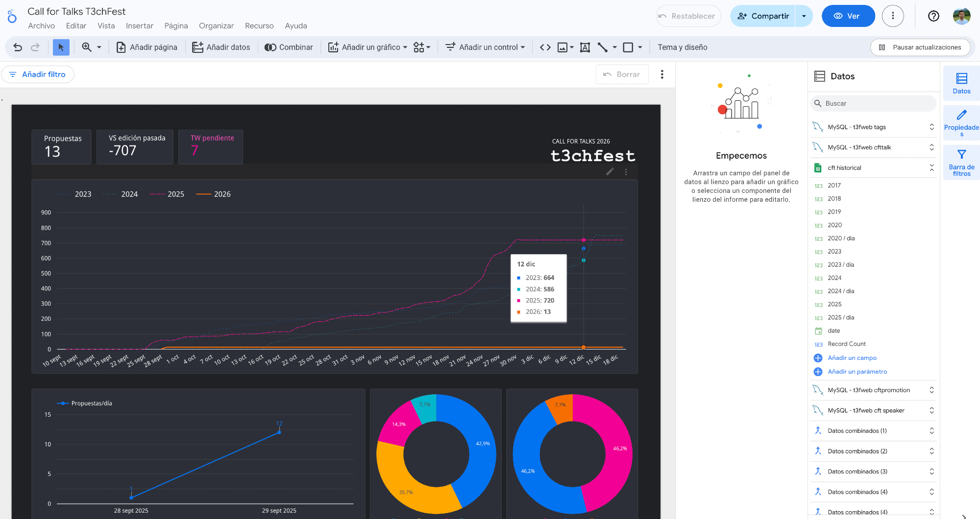Insert a text box from the toolbar
This screenshot has height=519, width=980.
click(x=585, y=47)
